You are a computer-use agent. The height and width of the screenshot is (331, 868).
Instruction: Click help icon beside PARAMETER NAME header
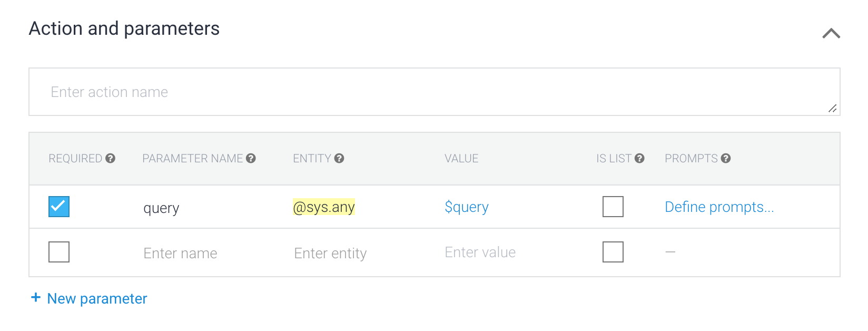click(x=251, y=158)
